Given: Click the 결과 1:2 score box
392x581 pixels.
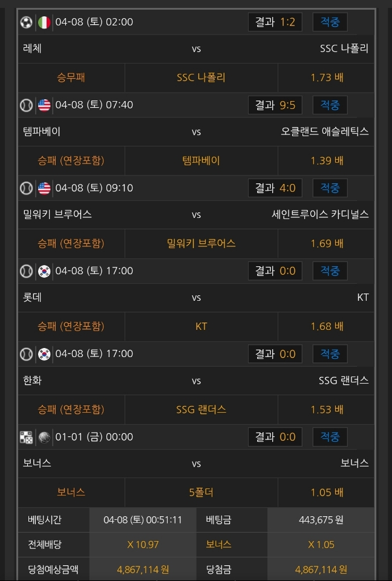Looking at the screenshot, I should (x=275, y=22).
